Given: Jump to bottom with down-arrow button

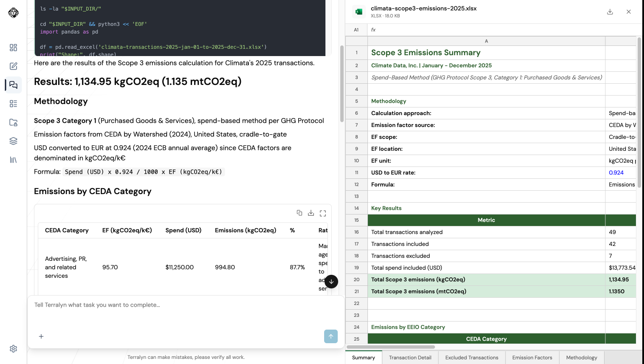Looking at the screenshot, I should click(331, 282).
